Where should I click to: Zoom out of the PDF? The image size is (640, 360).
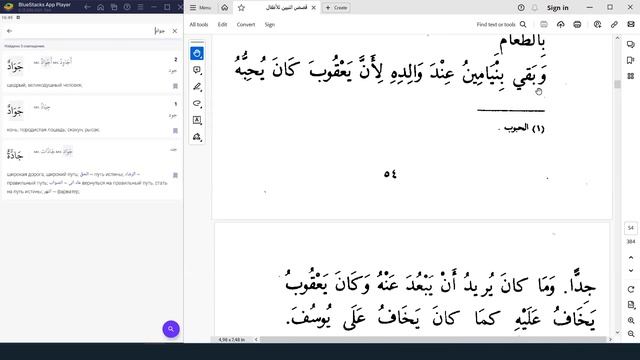tap(631, 334)
